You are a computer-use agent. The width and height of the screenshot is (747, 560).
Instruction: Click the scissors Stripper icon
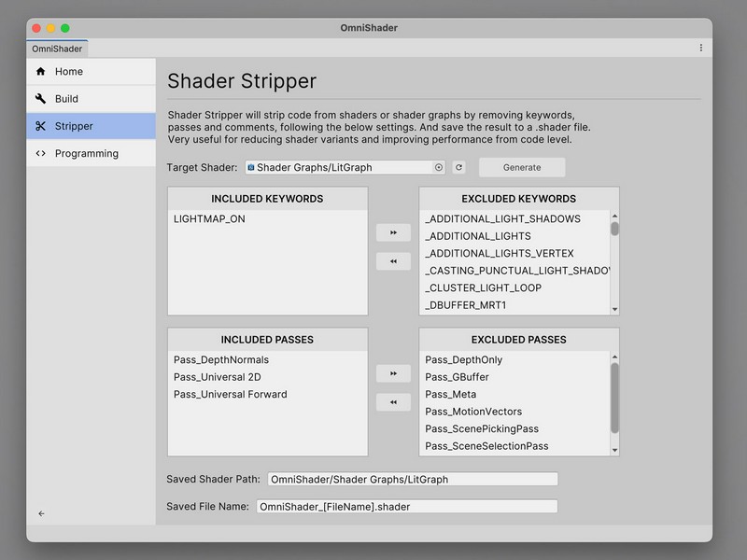click(40, 126)
